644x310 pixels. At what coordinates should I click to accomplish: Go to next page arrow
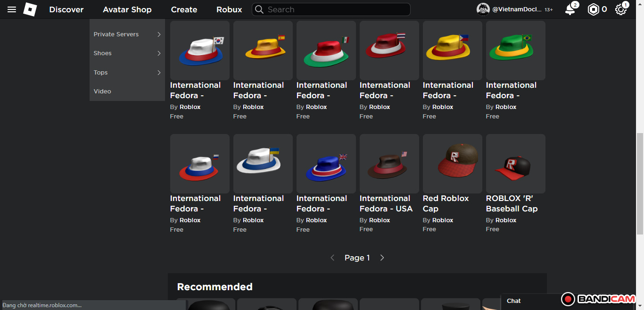pos(382,258)
